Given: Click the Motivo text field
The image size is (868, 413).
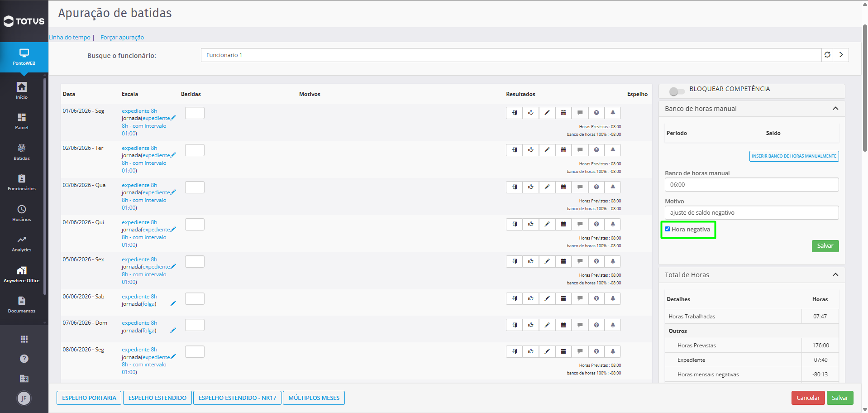Looking at the screenshot, I should tap(751, 213).
